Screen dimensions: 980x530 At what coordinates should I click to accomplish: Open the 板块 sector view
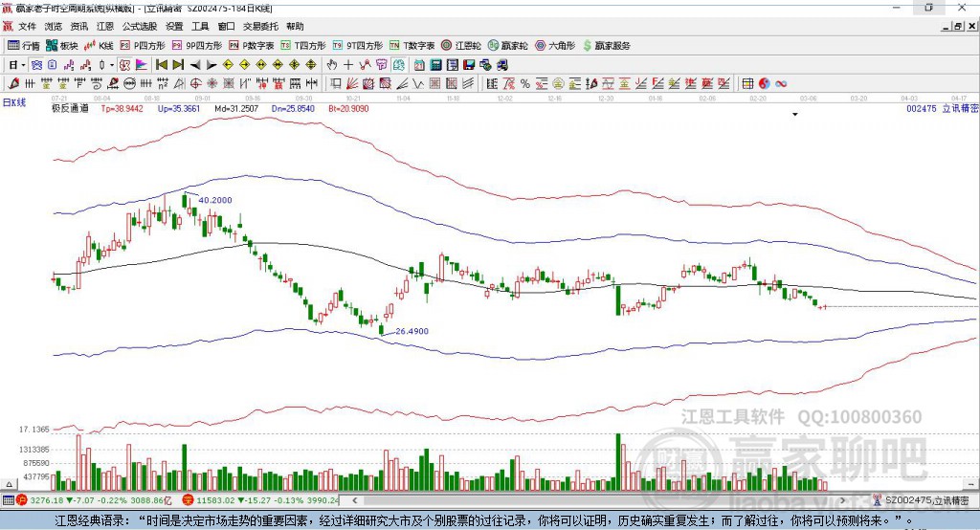(x=62, y=45)
